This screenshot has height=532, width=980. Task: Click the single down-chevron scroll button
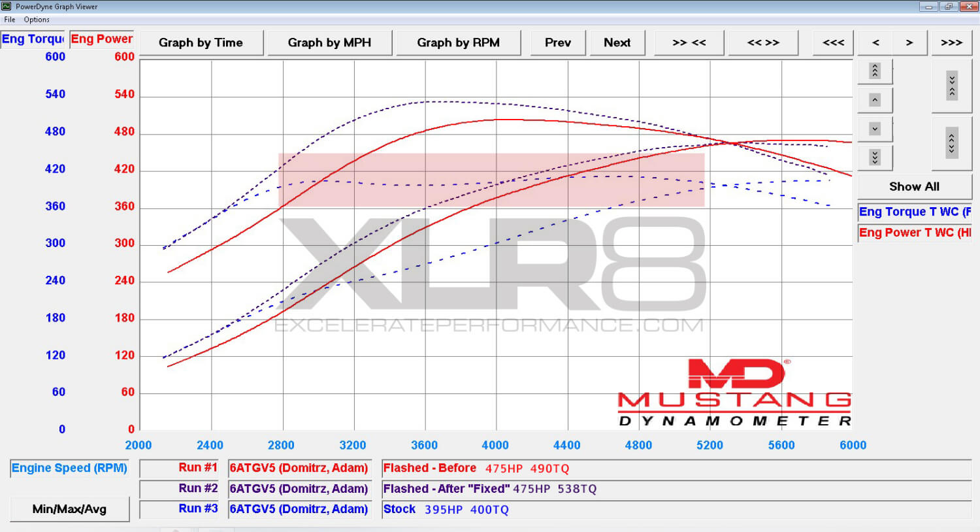[x=875, y=129]
